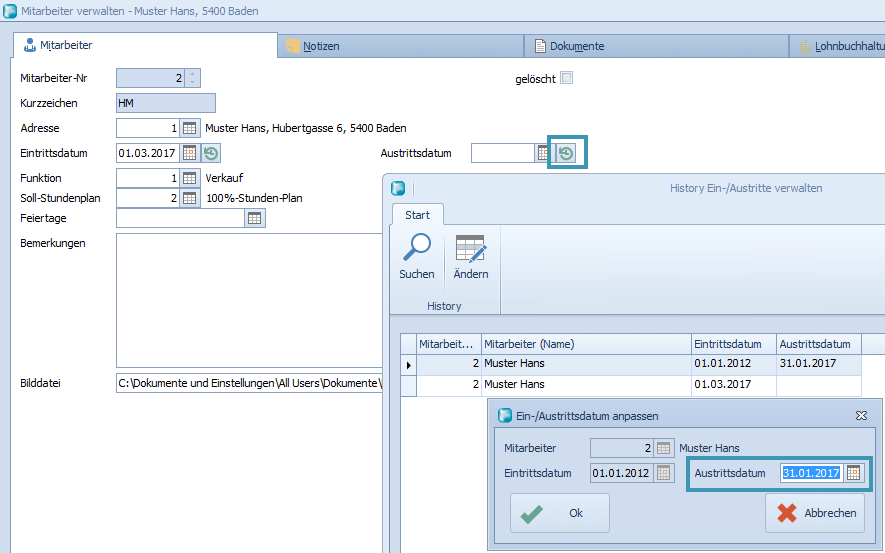
Task: Click the Ändern edit icon in History ribbon
Action: 470,249
